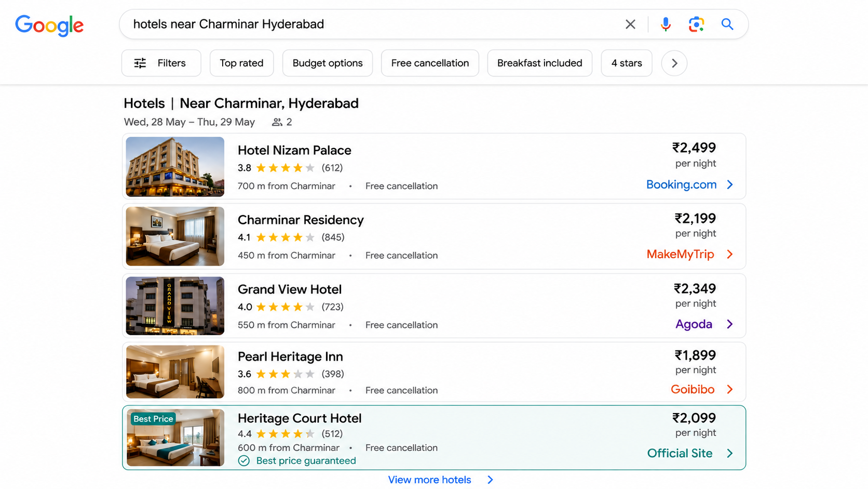Open the Filters panel

coord(161,63)
